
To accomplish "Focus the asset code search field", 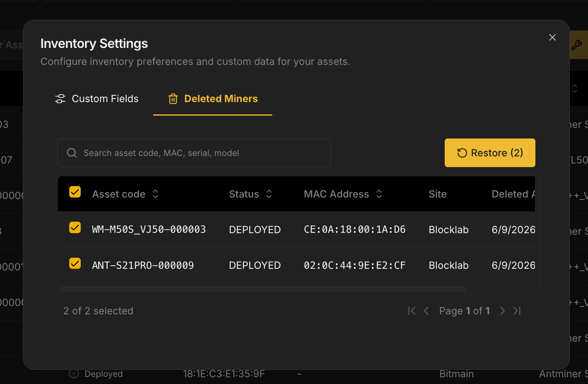I will (x=194, y=153).
